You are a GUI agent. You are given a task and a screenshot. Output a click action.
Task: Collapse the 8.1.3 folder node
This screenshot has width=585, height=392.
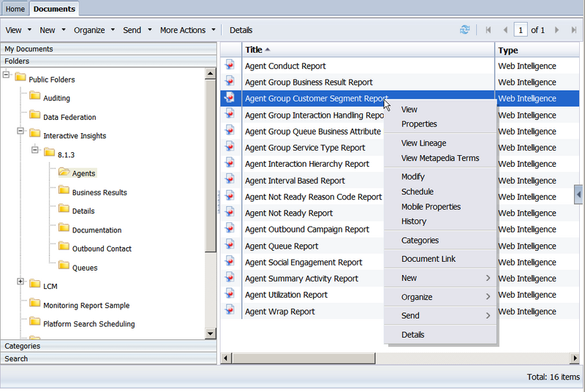coord(35,151)
